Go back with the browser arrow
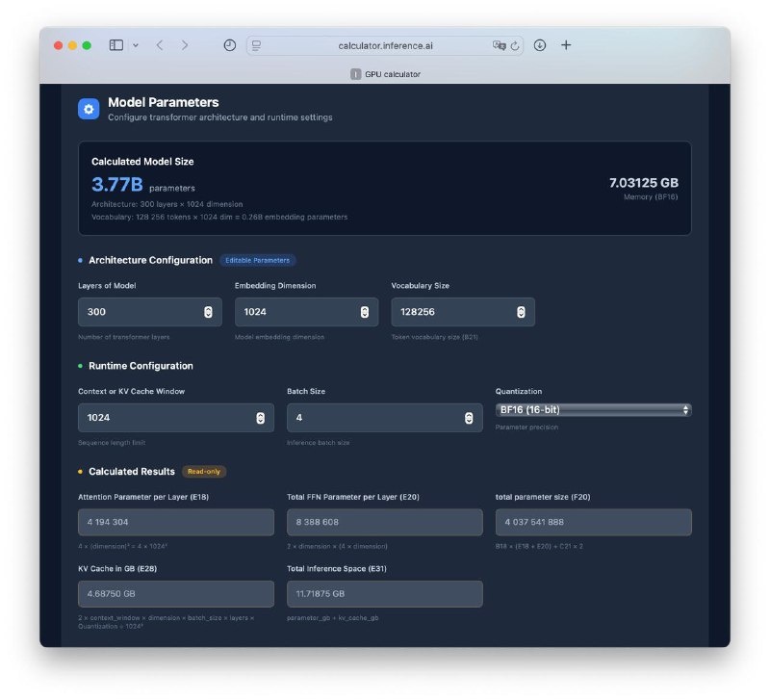The height and width of the screenshot is (700, 770). pyautogui.click(x=160, y=45)
